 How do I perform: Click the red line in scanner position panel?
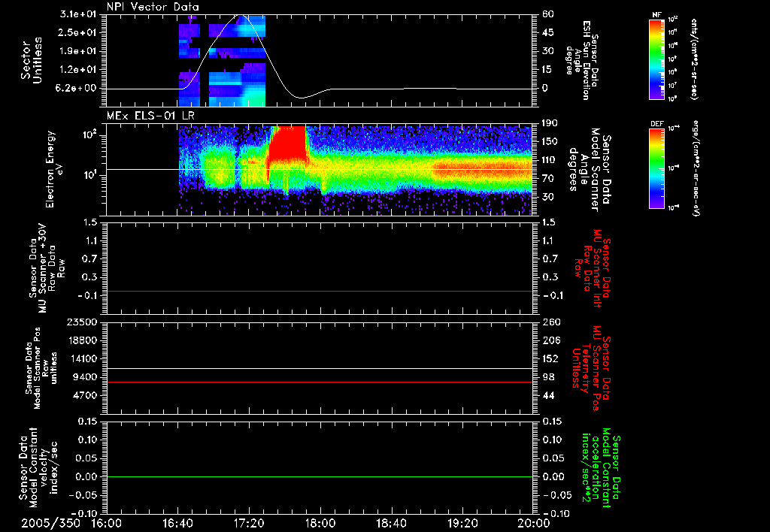coord(320,382)
